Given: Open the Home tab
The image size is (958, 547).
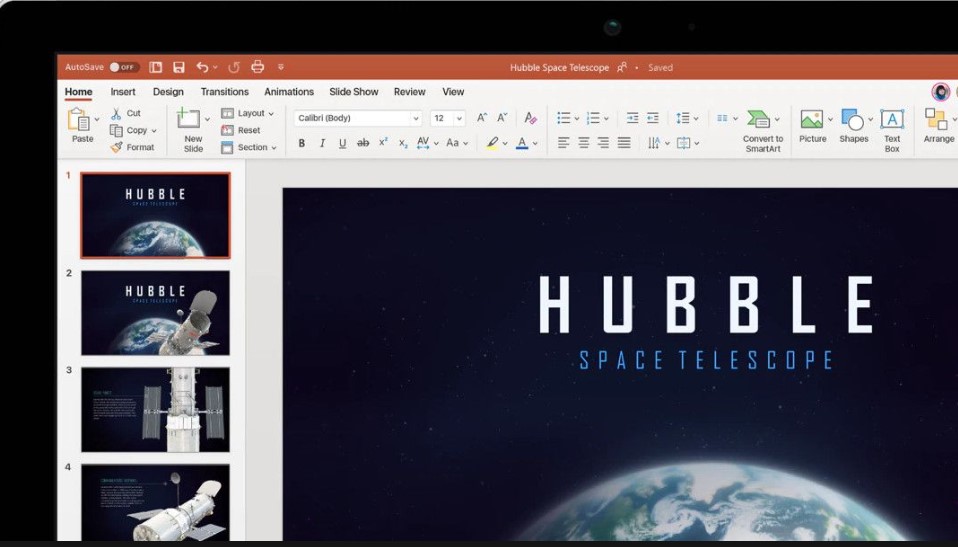Looking at the screenshot, I should tap(78, 92).
